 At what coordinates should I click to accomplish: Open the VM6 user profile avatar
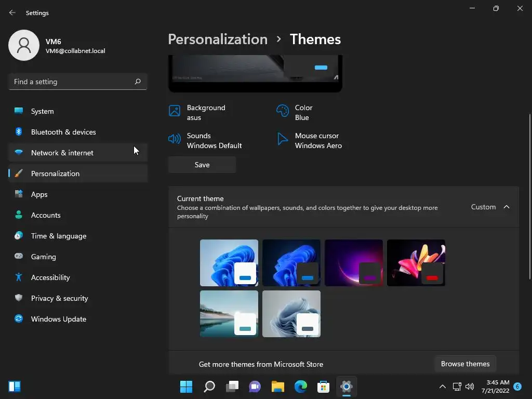[24, 45]
